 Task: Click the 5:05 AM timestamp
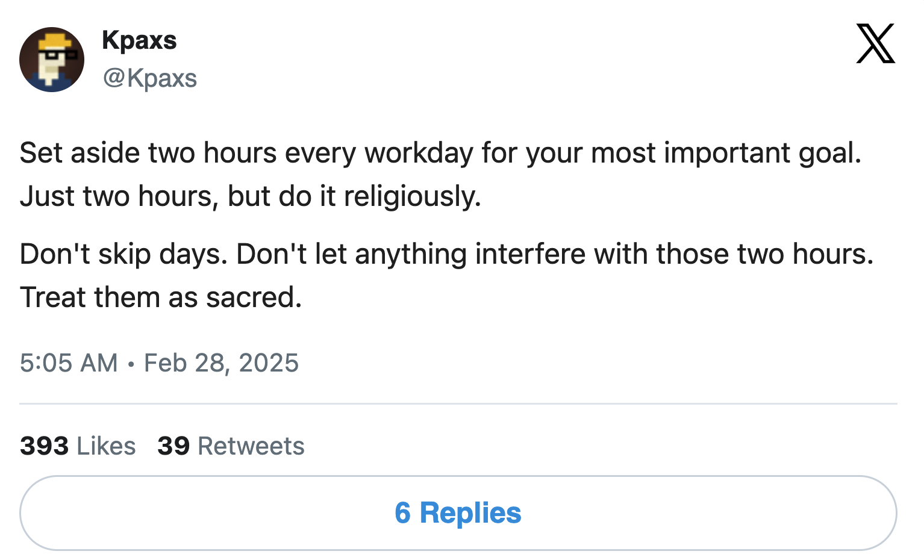click(69, 363)
